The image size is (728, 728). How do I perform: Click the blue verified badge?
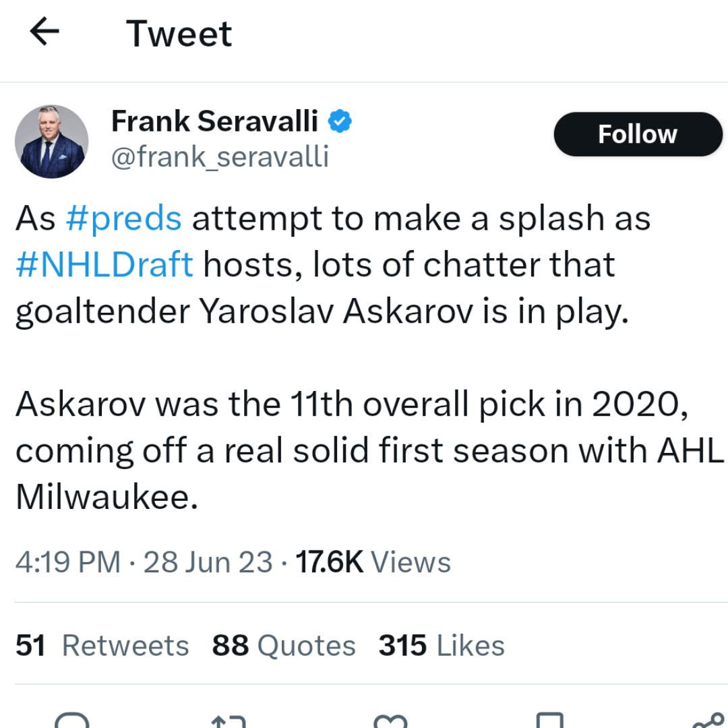(340, 122)
